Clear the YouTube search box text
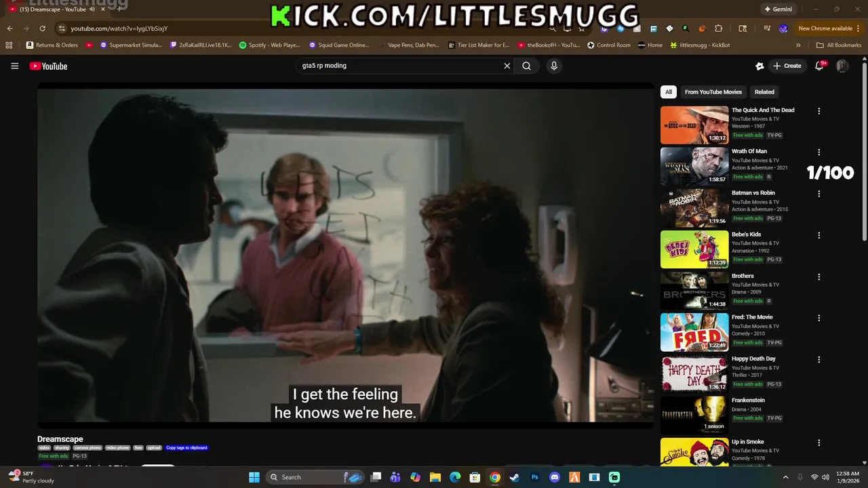Screen dimensions: 868x488 (507, 66)
